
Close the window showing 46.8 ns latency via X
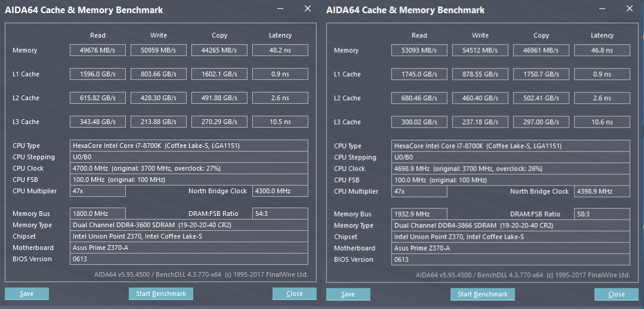click(629, 9)
